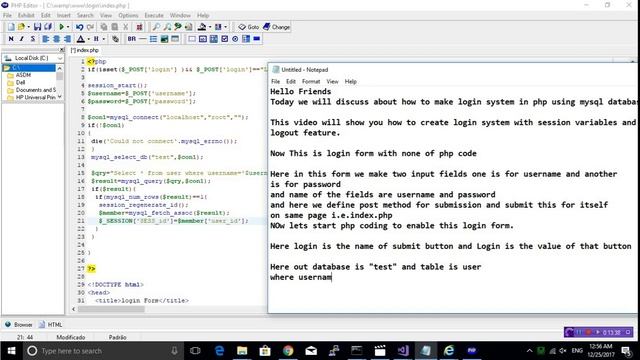Click the stamp tool icon
Image resolution: width=640 pixels, height=360 pixels.
(202, 27)
